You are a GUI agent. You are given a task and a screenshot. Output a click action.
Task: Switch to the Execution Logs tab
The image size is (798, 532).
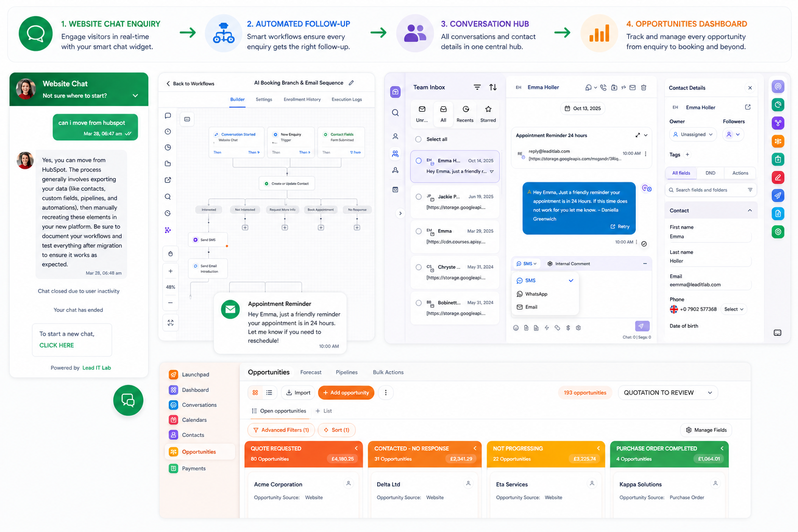(347, 99)
